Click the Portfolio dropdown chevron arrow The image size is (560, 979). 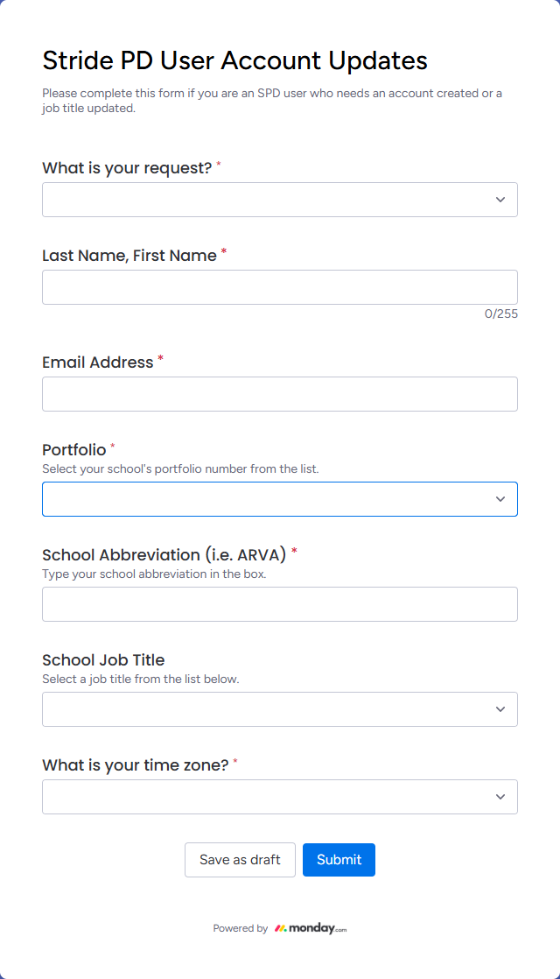coord(500,499)
